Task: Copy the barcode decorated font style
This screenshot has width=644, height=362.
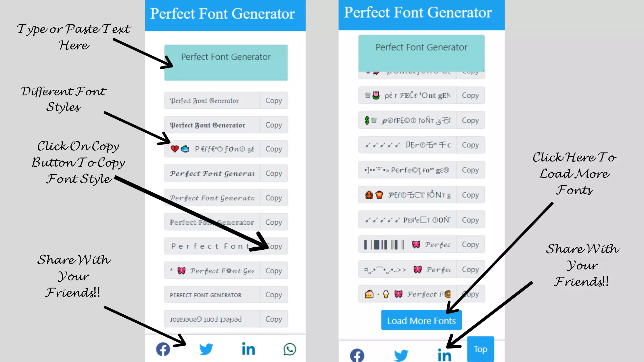Action: tap(470, 244)
